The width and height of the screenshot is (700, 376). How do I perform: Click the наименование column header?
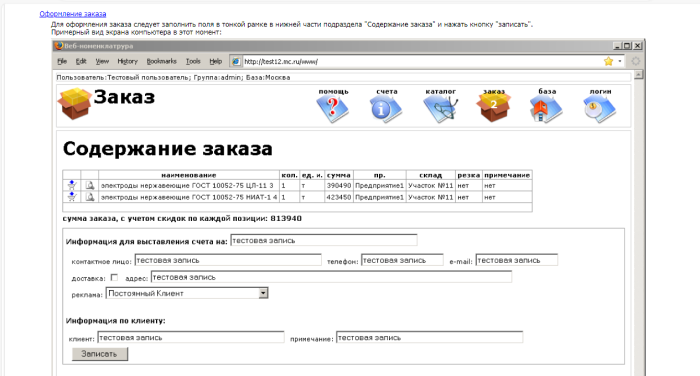188,175
